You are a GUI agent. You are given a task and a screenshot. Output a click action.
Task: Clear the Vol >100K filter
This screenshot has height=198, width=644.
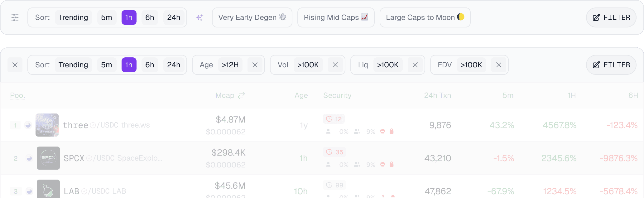click(335, 65)
